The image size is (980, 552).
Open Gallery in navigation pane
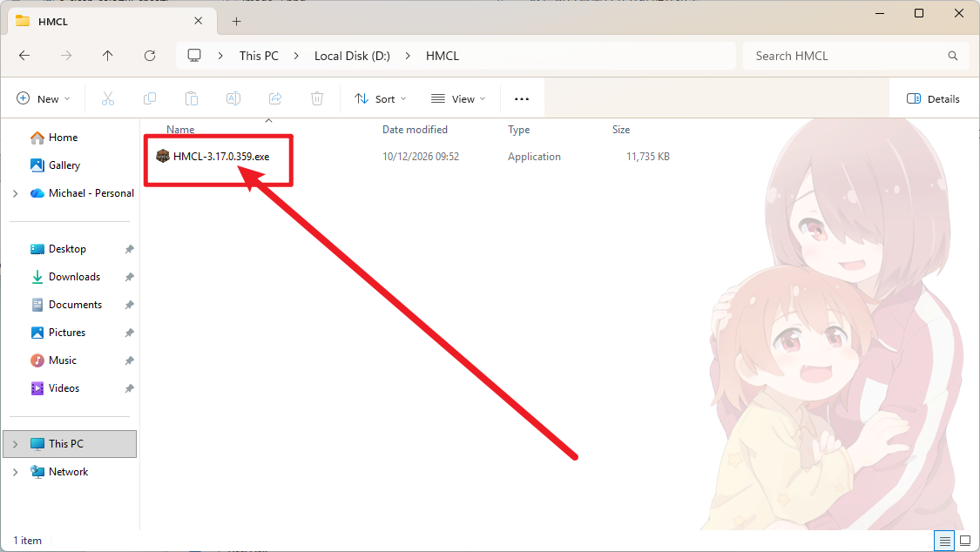[64, 165]
